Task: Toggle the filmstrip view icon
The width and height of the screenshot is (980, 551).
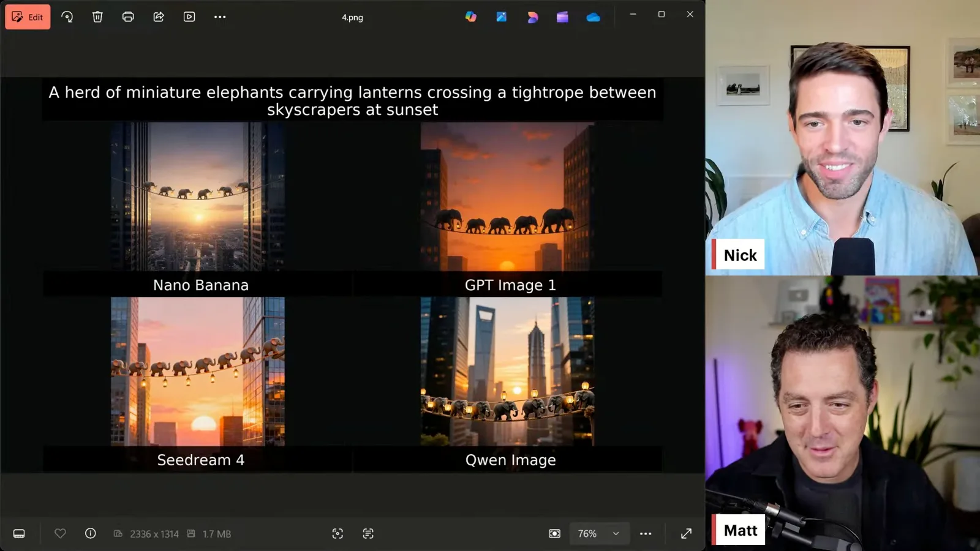Action: pyautogui.click(x=19, y=534)
